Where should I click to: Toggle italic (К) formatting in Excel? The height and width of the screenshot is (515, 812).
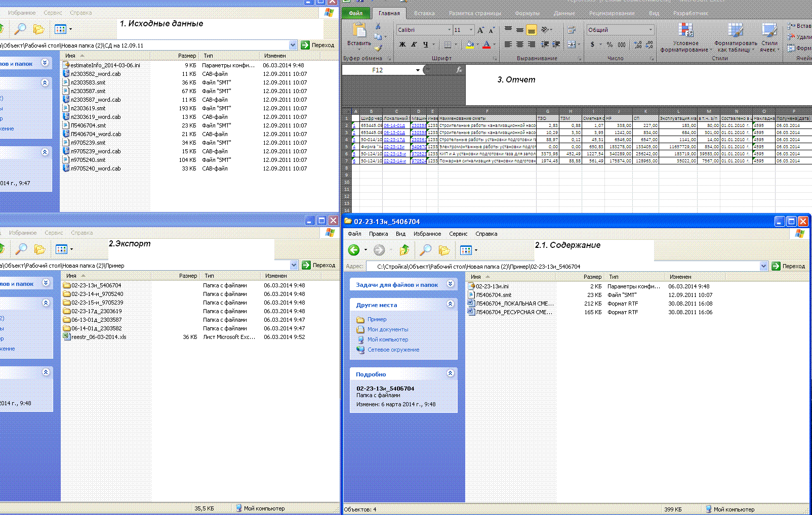pos(414,45)
